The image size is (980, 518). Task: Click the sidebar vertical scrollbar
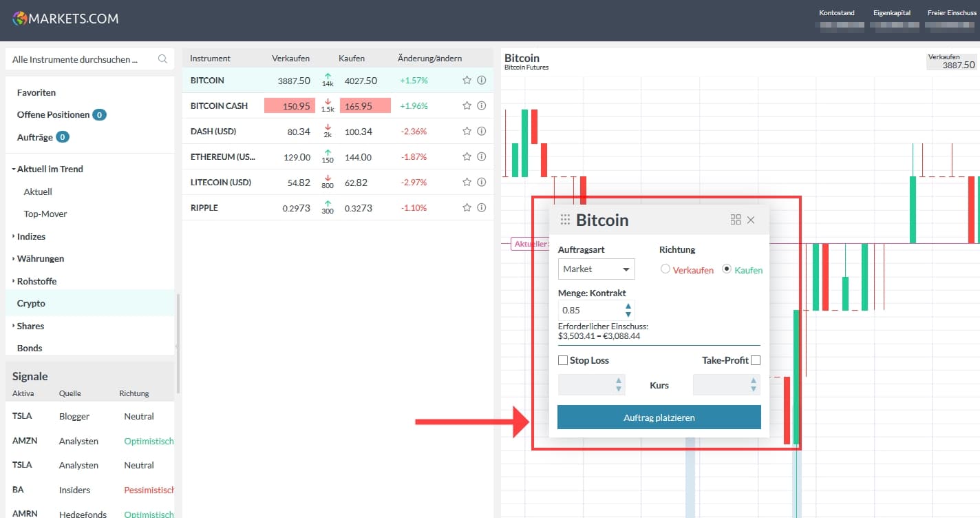coord(178,343)
